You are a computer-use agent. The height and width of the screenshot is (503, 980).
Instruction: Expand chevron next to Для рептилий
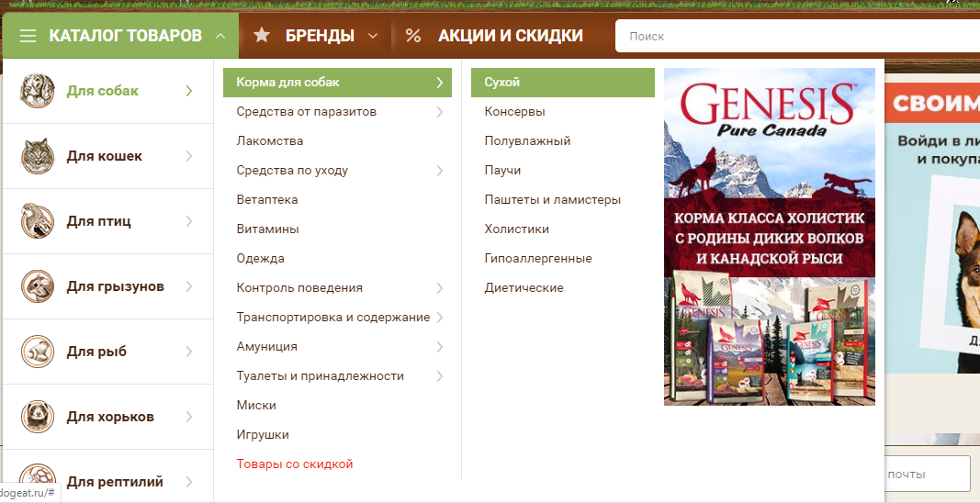(189, 482)
